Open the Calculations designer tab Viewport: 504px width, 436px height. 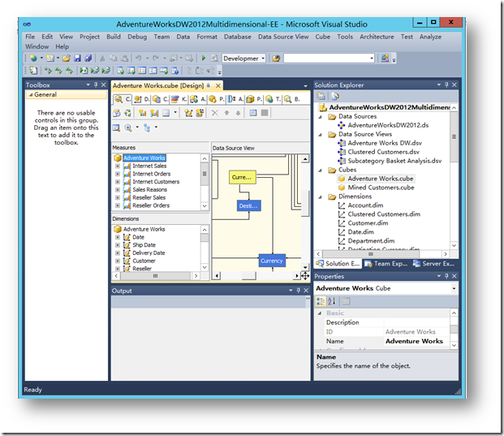click(160, 99)
